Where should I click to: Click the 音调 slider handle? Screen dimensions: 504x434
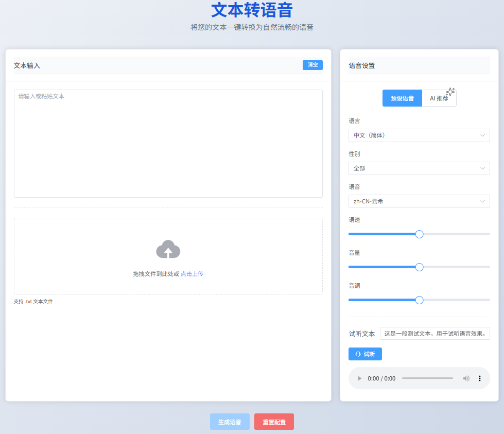click(419, 300)
